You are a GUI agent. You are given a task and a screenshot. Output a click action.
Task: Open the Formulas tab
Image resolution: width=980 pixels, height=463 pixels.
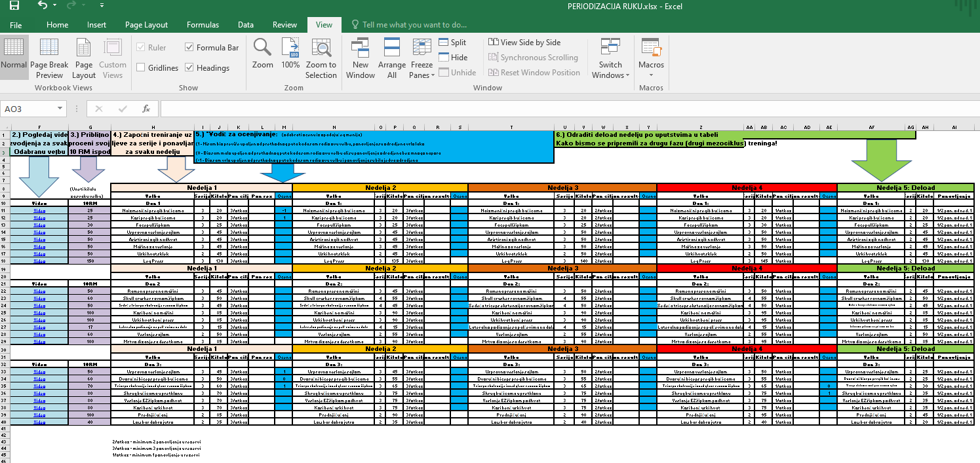(203, 25)
